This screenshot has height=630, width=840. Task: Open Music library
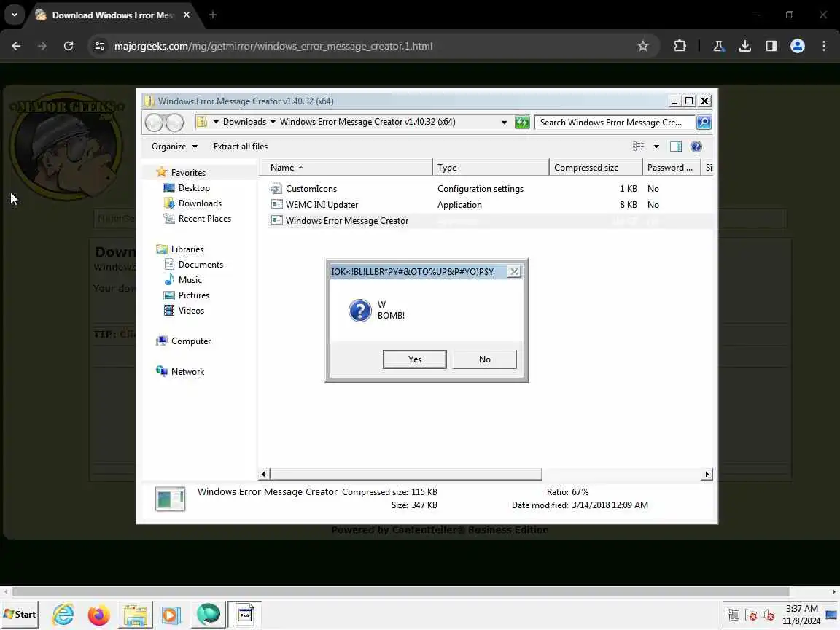[190, 280]
